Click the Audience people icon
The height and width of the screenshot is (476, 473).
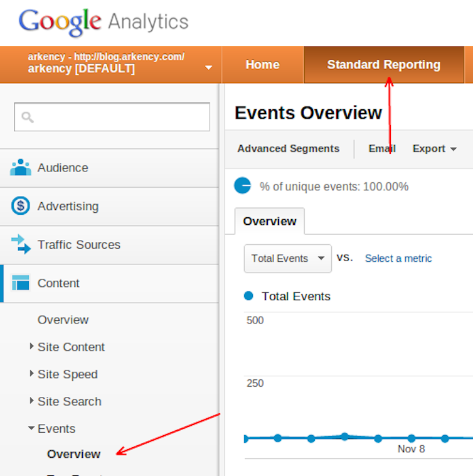21,168
